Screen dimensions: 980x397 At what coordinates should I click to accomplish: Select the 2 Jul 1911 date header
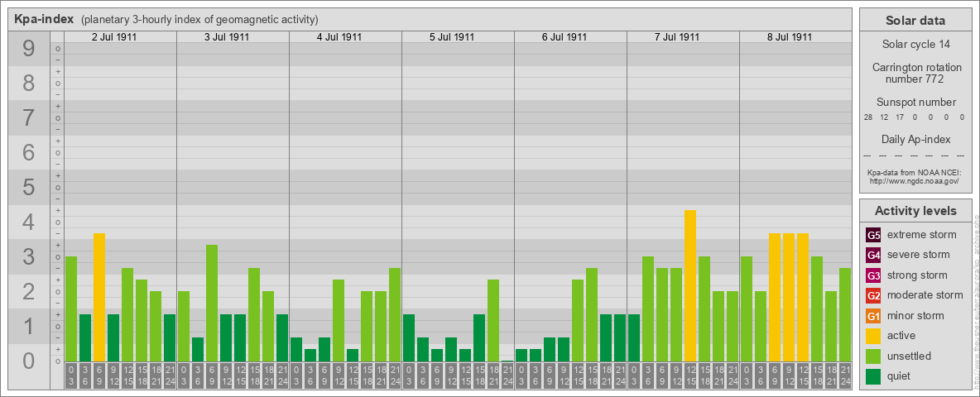(113, 37)
